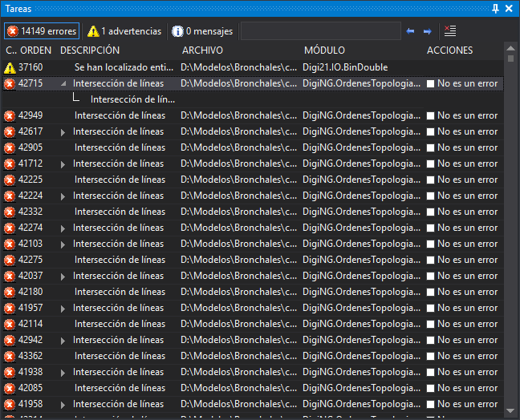Clear the task list with delete-list icon
520x420 pixels.
450,31
